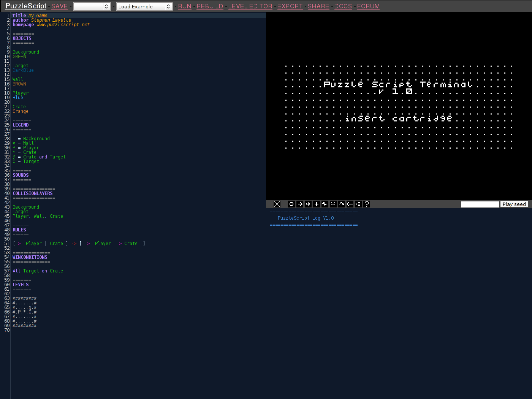Click the 'All Target on Crate' line
This screenshot has width=532, height=399.
click(38, 271)
